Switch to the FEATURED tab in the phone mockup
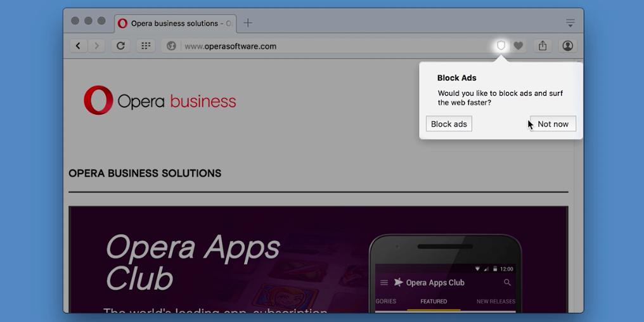This screenshot has width=644, height=322. [434, 302]
